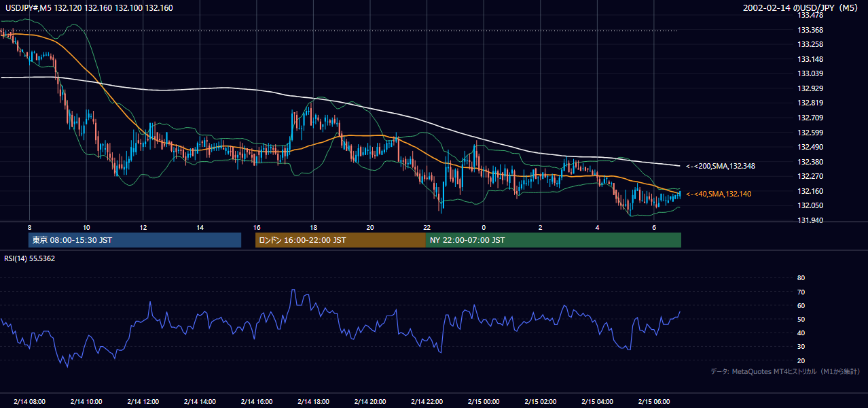Viewport: 868px width, 408px height.
Task: Click hour 18 on the price chart axis
Action: [313, 227]
